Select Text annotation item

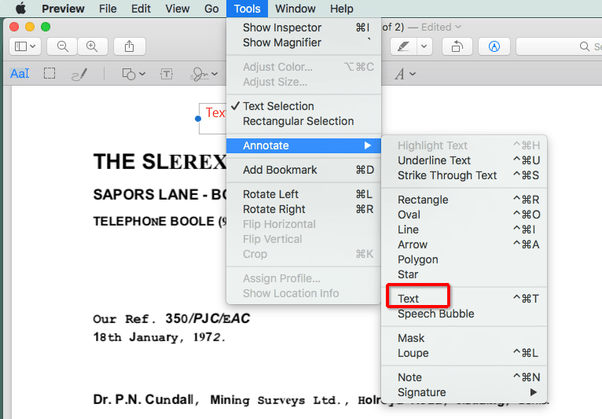pyautogui.click(x=464, y=299)
